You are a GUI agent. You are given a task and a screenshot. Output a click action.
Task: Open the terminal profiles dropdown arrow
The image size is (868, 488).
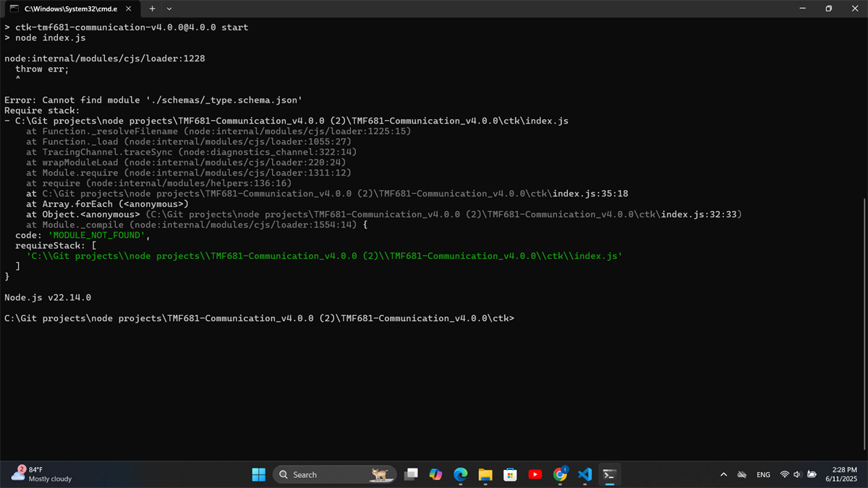click(169, 9)
